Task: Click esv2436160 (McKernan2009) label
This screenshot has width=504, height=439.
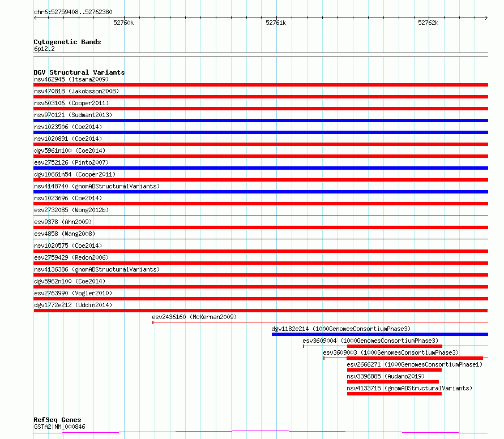Action: point(194,317)
